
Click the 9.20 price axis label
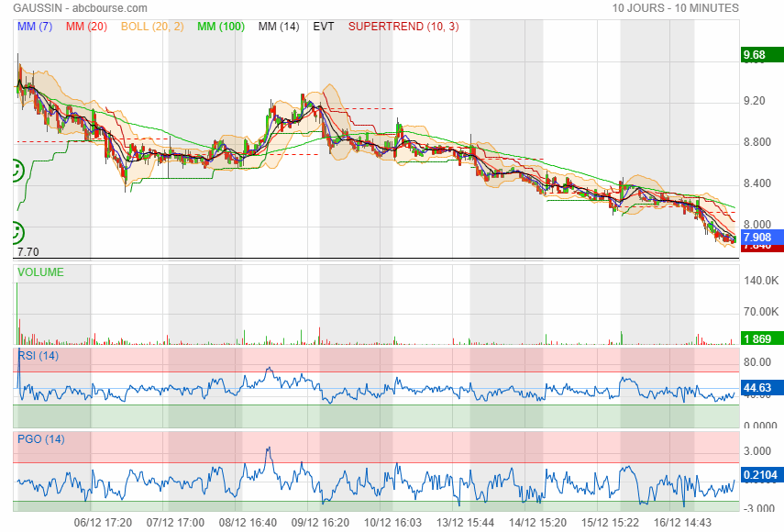[x=755, y=101]
